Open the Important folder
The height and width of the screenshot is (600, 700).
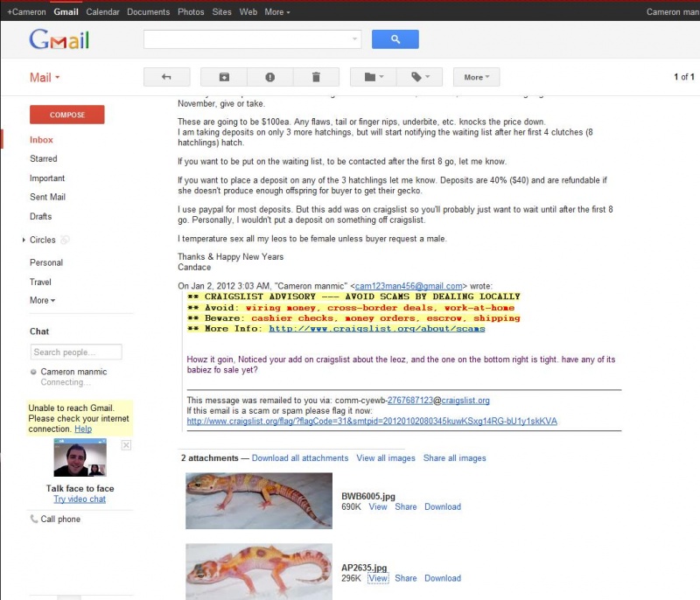coord(47,178)
